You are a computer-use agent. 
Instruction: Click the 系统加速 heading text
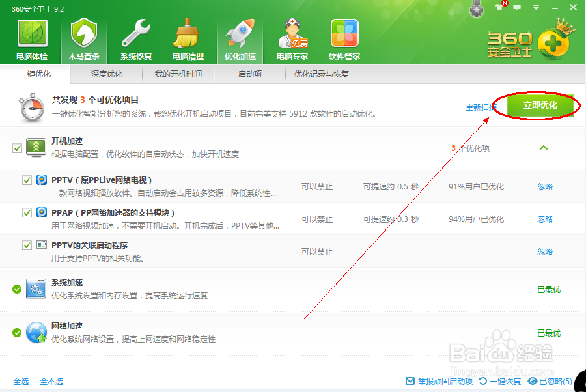pyautogui.click(x=67, y=282)
